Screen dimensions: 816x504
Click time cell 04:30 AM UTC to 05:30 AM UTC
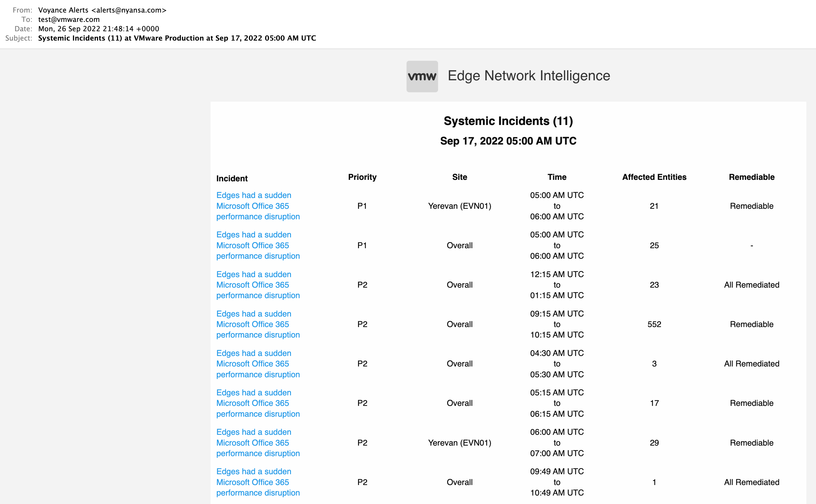557,364
